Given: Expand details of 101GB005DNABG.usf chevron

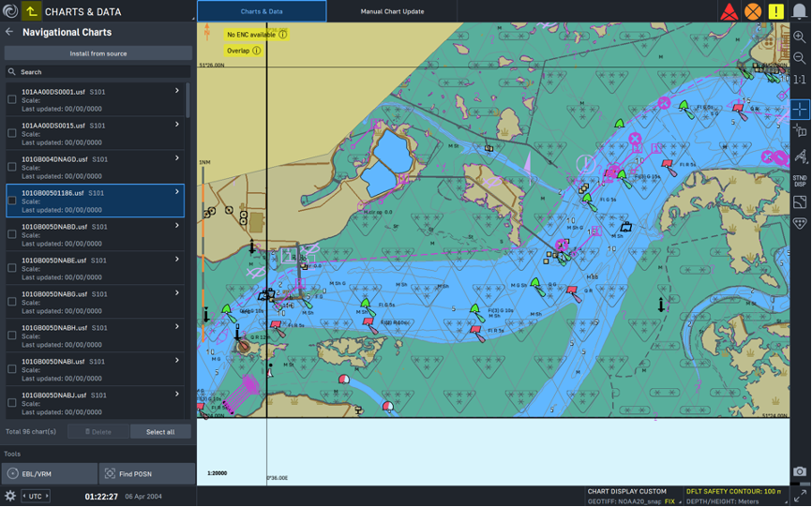Looking at the screenshot, I should click(177, 292).
